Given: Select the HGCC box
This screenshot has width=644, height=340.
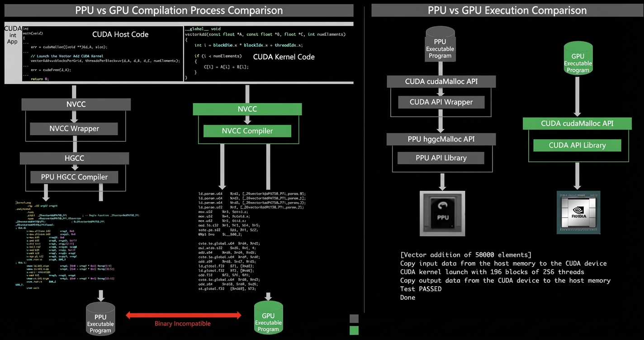Looking at the screenshot, I should tap(74, 158).
